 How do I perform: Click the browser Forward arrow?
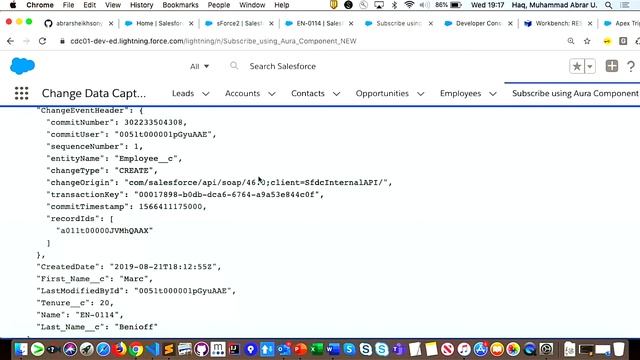[x=27, y=41]
